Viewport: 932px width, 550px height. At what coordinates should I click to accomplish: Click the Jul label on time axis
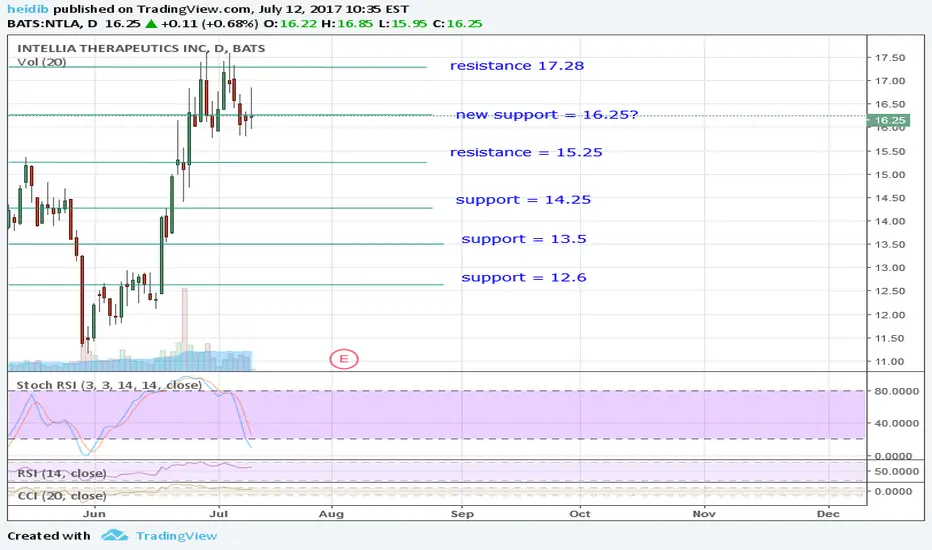click(219, 514)
